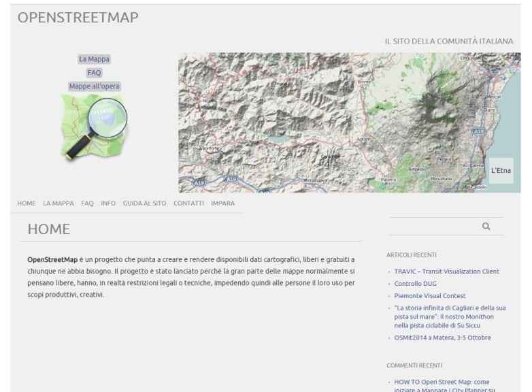
Task: Open the Mappe all'opera link
Action: 94,86
